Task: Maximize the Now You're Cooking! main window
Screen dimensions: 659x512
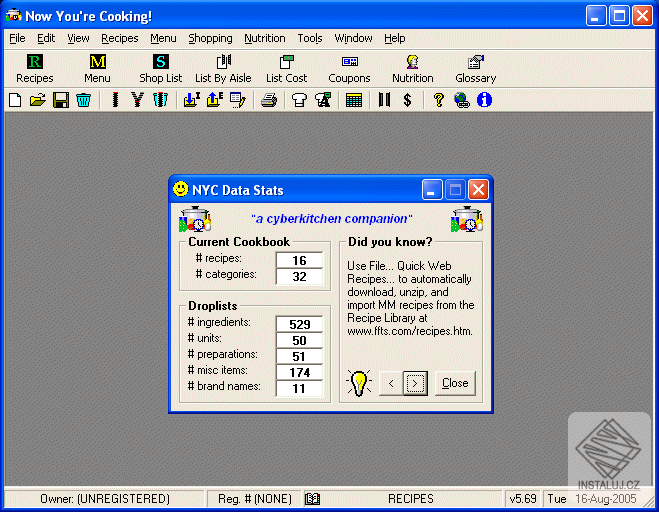Action: (619, 16)
